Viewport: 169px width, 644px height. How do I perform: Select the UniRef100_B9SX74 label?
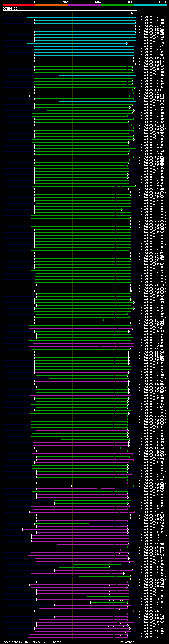coord(152,43)
